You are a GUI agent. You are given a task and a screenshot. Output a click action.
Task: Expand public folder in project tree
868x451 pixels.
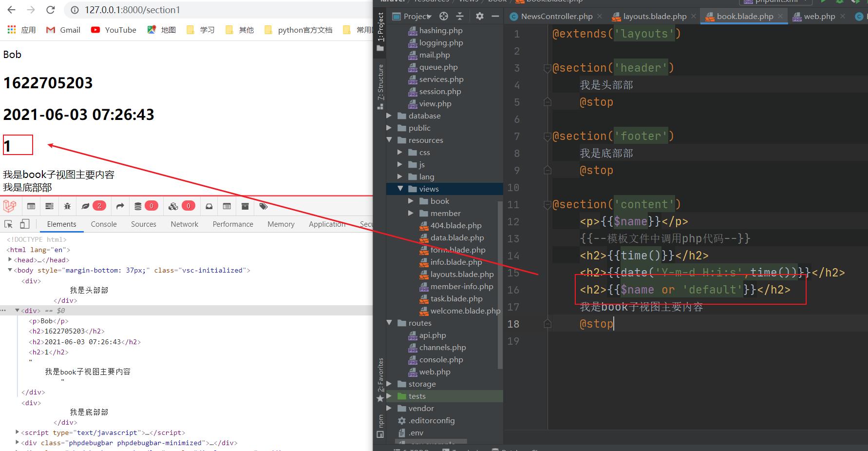pyautogui.click(x=389, y=128)
